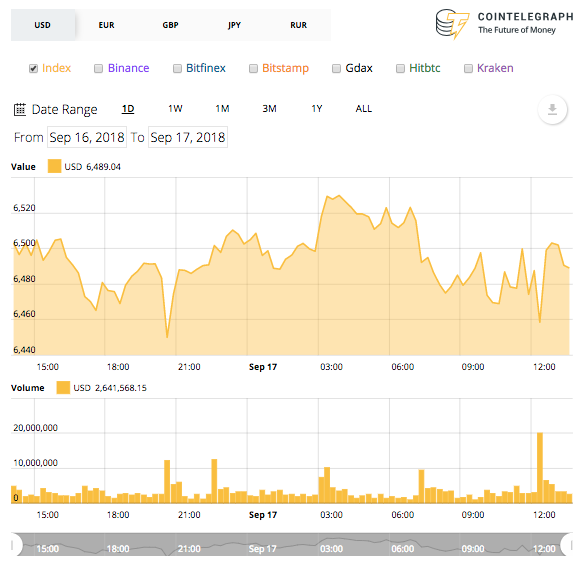584x567 pixels.
Task: Click the Volume legend color swatch
Action: [x=63, y=387]
